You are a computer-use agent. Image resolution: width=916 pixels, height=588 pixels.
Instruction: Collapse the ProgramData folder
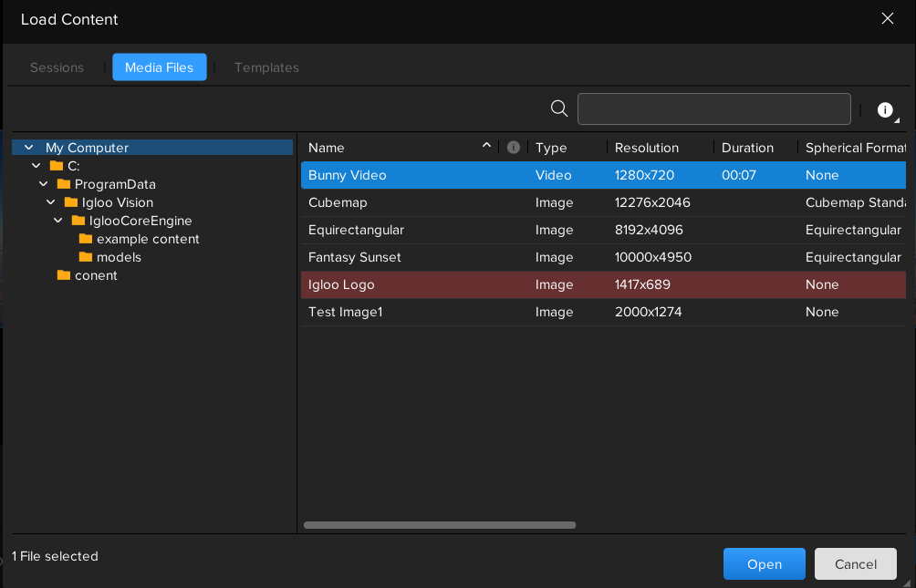(x=44, y=184)
